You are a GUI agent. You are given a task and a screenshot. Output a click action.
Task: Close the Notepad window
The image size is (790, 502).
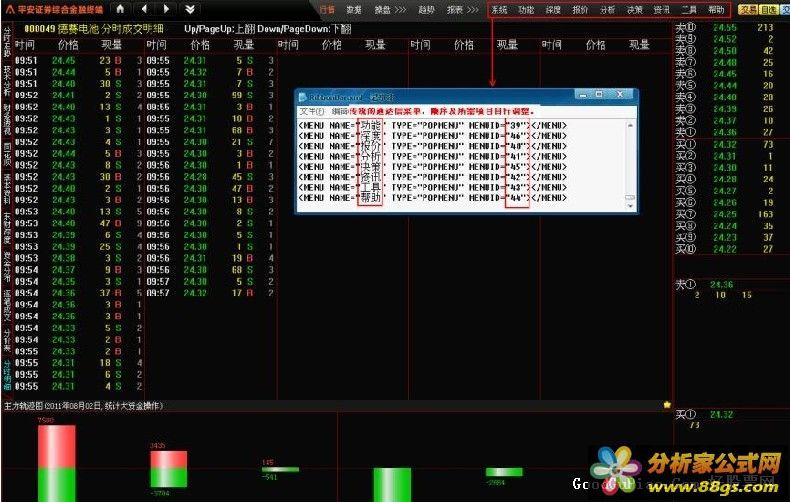point(620,94)
